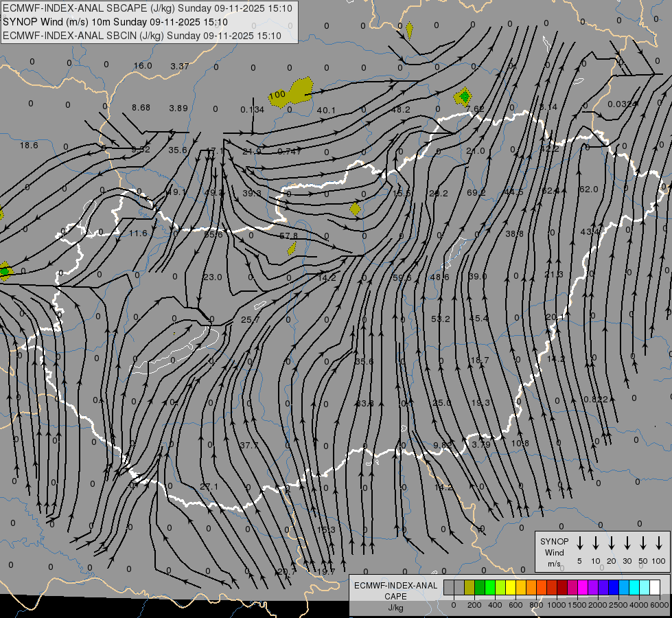The height and width of the screenshot is (618, 672).
Task: Click the 10 m/s wind arrow in legend
Action: click(x=596, y=543)
